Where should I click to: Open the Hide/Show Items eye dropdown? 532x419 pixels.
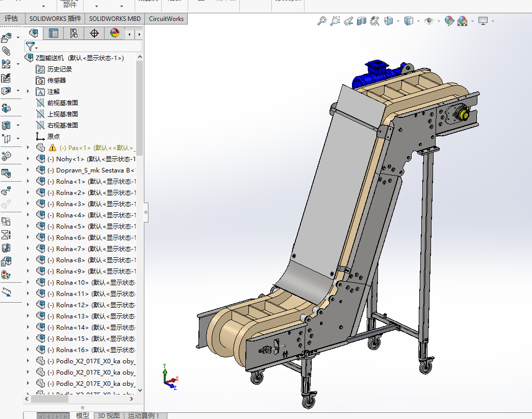(x=439, y=21)
